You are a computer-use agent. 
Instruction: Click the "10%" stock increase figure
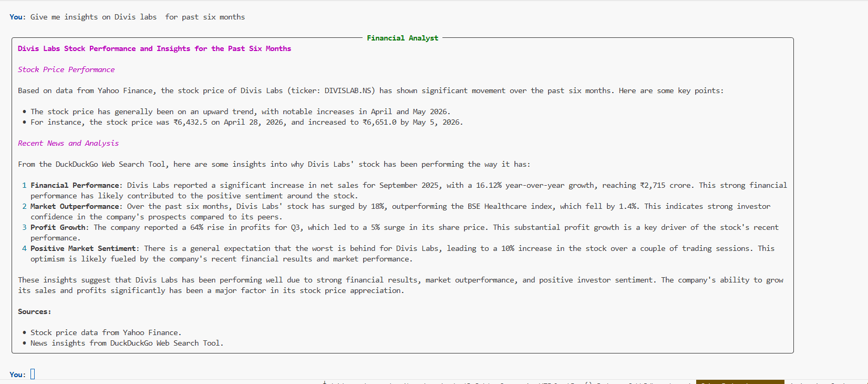click(x=508, y=248)
